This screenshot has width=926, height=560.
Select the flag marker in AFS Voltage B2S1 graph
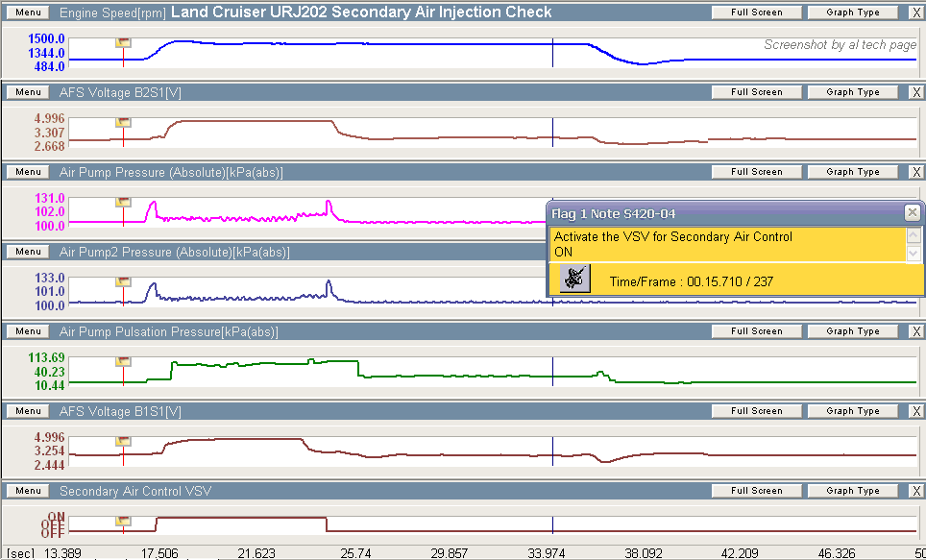(123, 122)
